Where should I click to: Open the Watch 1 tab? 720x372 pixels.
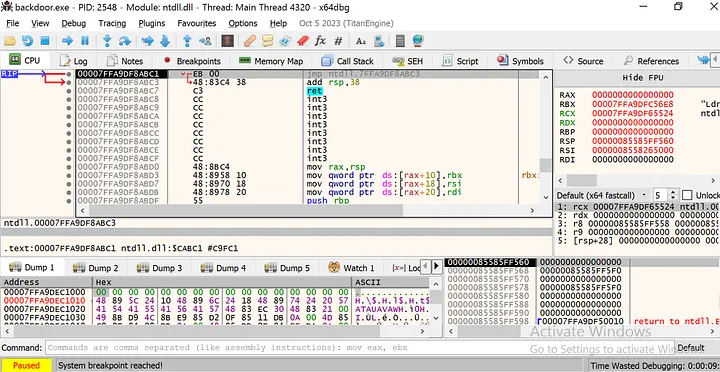352,268
